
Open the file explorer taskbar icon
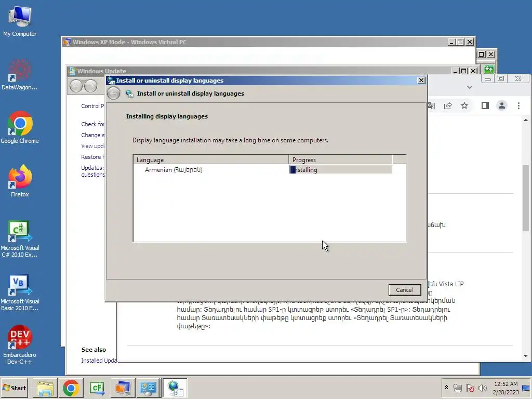[x=45, y=388]
